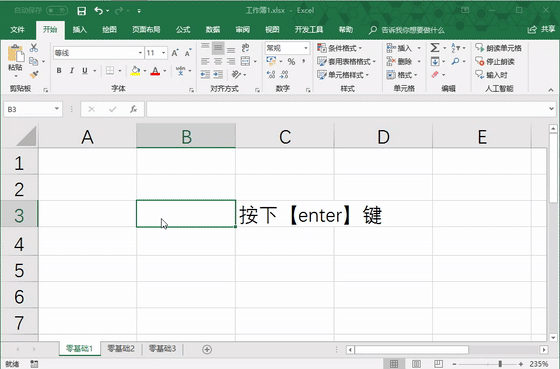
Task: Toggle center horizontal alignment
Action: click(218, 61)
